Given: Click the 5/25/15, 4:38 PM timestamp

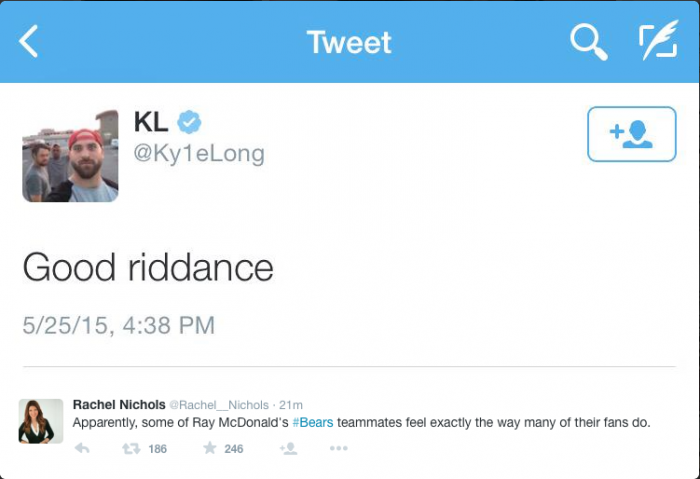Looking at the screenshot, I should tap(118, 325).
